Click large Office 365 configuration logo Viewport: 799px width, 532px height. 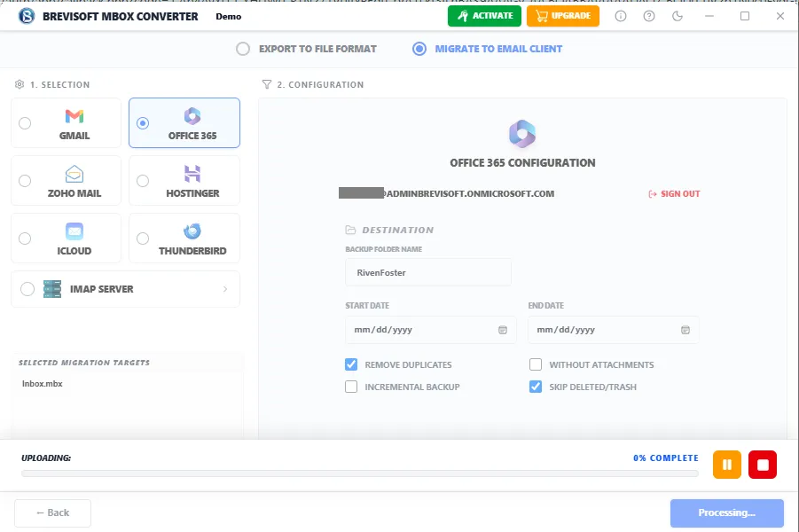522,134
